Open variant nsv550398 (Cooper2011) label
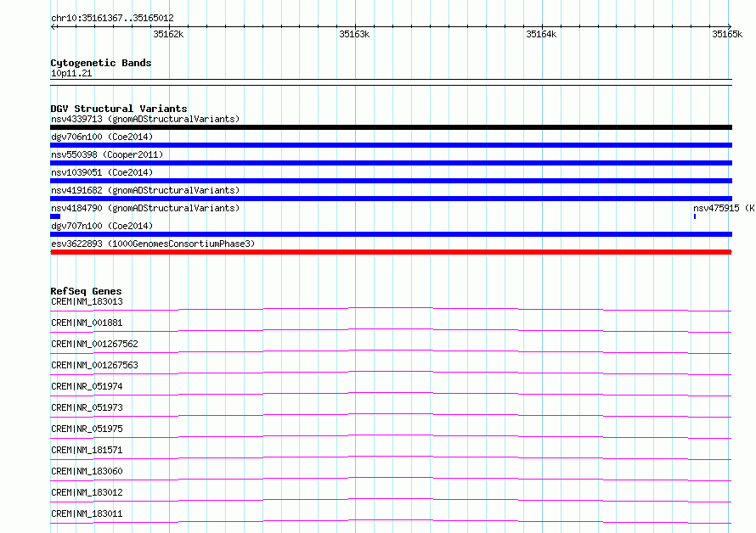The image size is (756, 533). (107, 154)
